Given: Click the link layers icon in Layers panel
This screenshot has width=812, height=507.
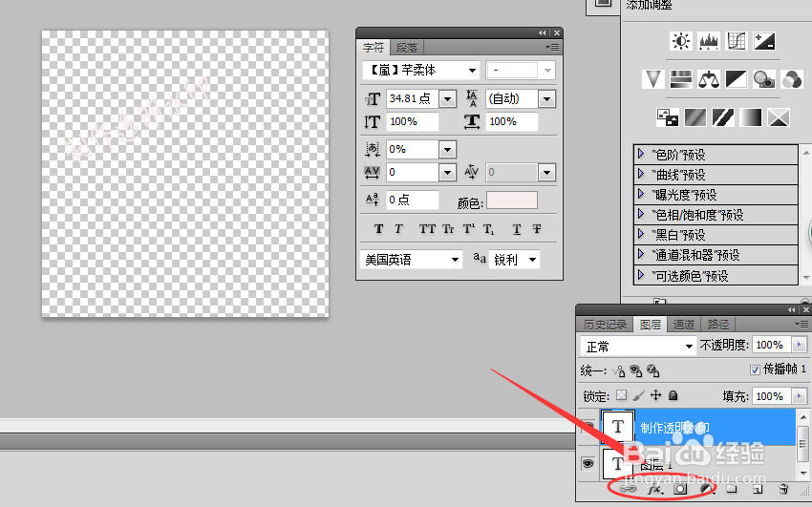Looking at the screenshot, I should tap(628, 488).
